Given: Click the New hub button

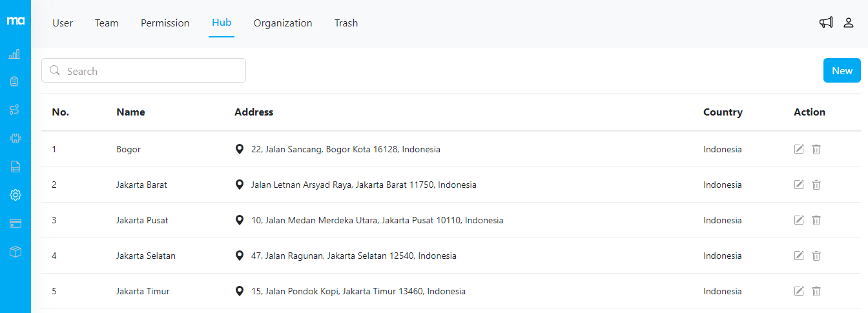Looking at the screenshot, I should click(x=842, y=71).
